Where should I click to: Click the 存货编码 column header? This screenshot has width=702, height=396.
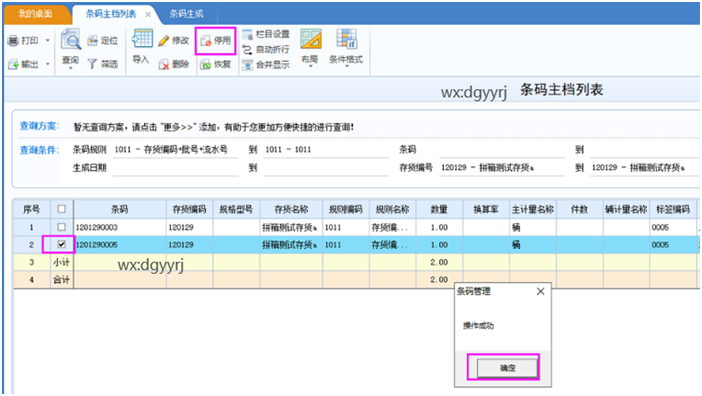click(x=189, y=209)
